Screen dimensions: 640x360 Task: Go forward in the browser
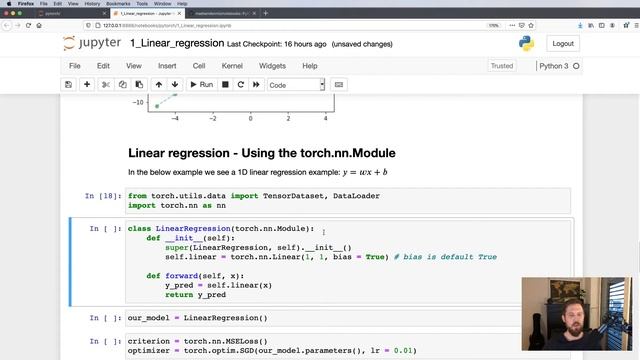click(17, 25)
